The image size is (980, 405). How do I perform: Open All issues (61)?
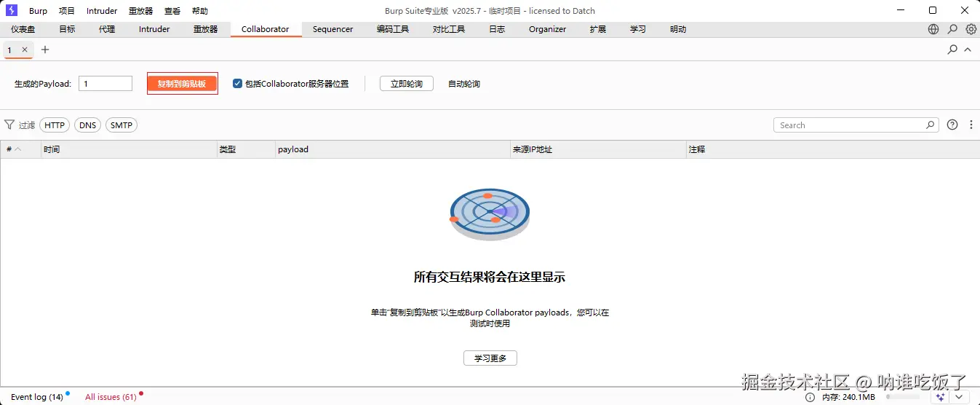click(x=111, y=397)
